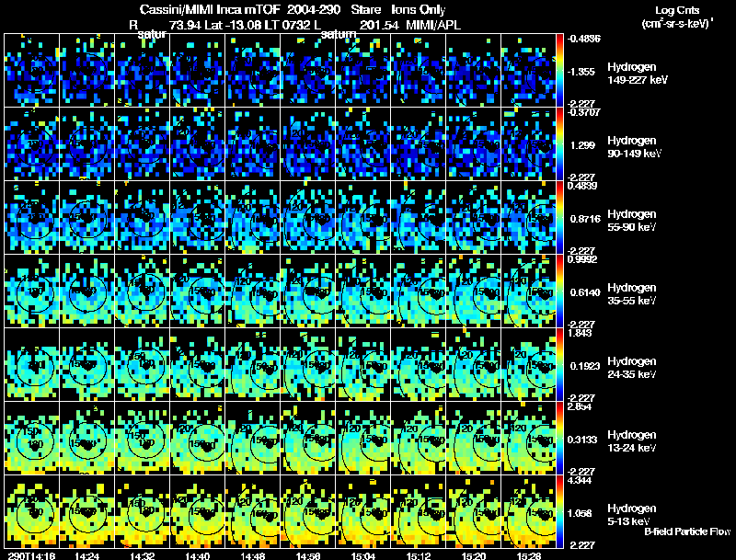The width and height of the screenshot is (736, 560).
Task: Click the 'B-field Particle Flow' label
Action: coord(687,531)
